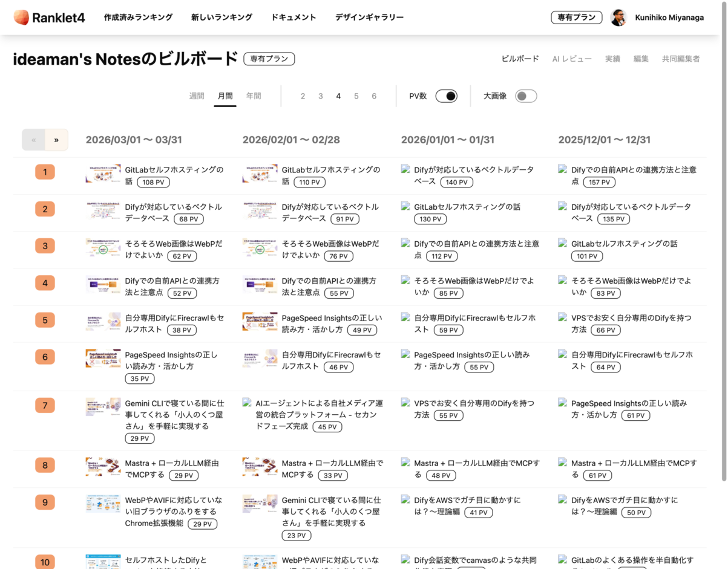Set column count to 6
This screenshot has height=569, width=728.
pos(374,96)
